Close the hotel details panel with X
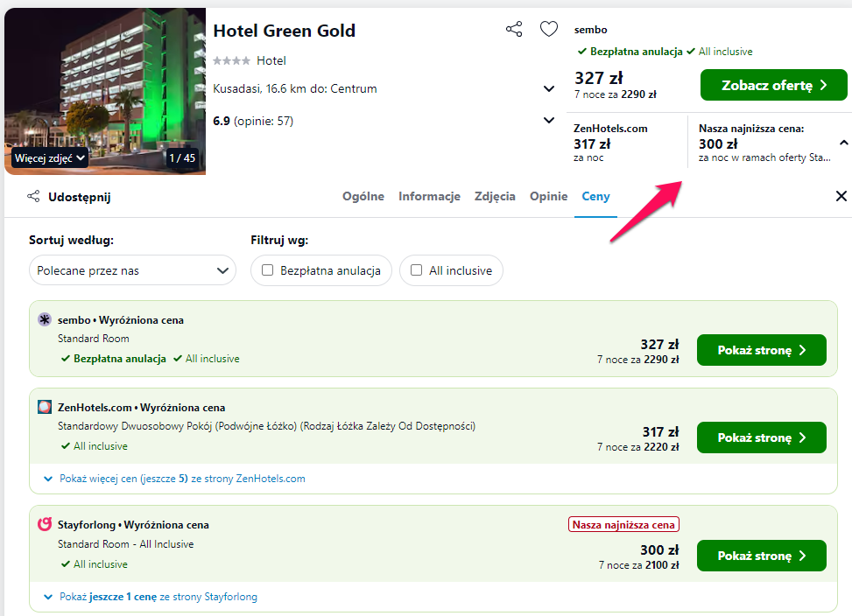Screen dimensions: 852x616 (x=841, y=196)
